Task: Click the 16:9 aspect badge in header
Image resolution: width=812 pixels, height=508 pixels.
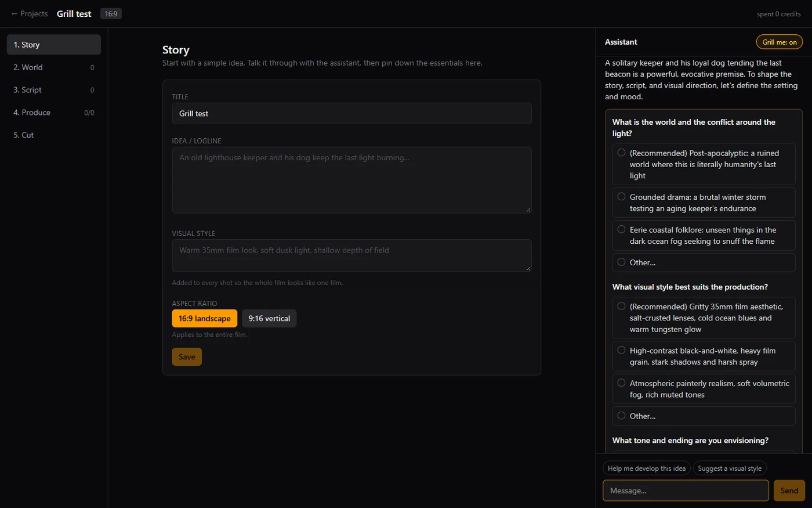Action: click(x=111, y=14)
